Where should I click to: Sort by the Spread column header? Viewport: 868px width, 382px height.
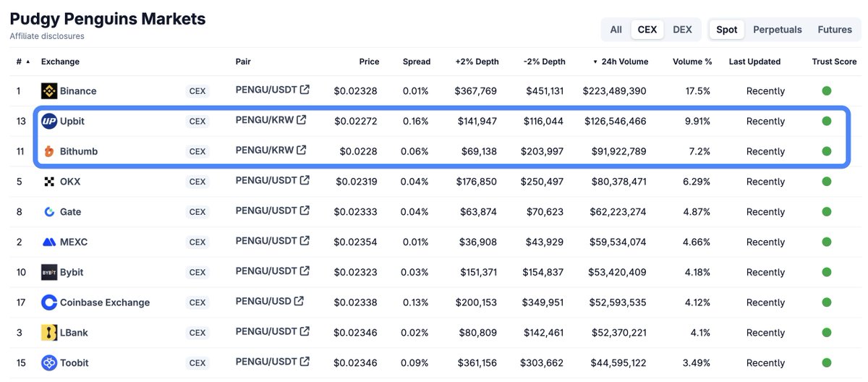417,61
